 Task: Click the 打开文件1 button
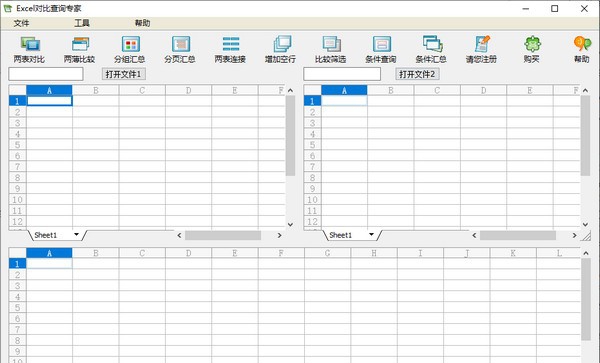coord(124,74)
